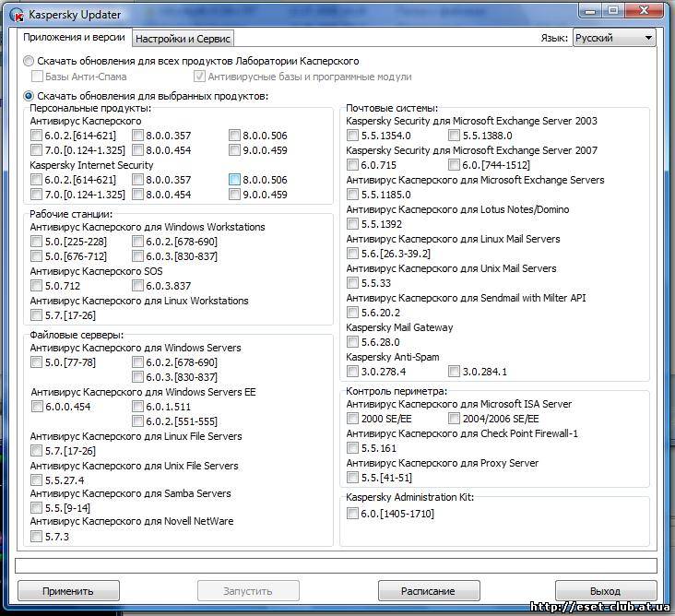Check Unix Mail Servers 5.5.33 box
Viewport: 675px width, 616px height.
(x=352, y=283)
